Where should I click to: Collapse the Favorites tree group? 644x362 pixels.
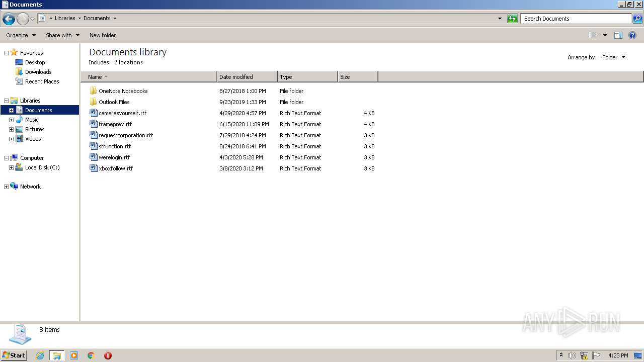[6, 53]
